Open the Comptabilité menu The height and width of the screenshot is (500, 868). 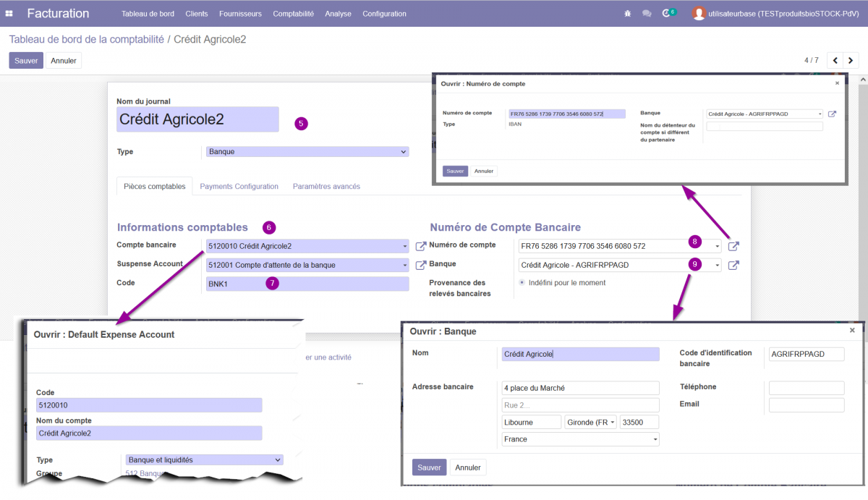[x=294, y=14]
